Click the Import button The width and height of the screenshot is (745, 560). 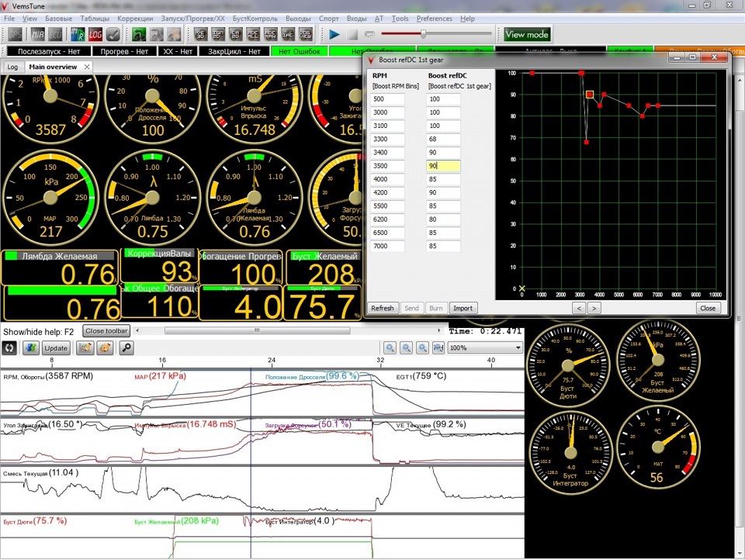coord(463,308)
